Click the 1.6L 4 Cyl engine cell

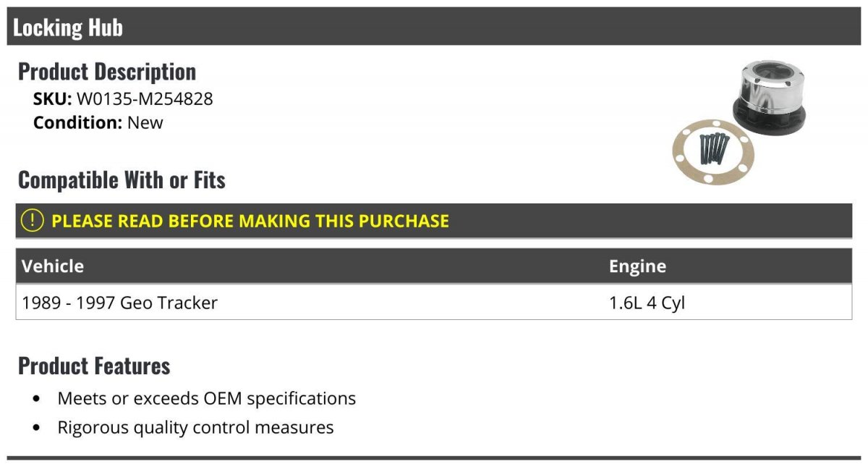[647, 303]
